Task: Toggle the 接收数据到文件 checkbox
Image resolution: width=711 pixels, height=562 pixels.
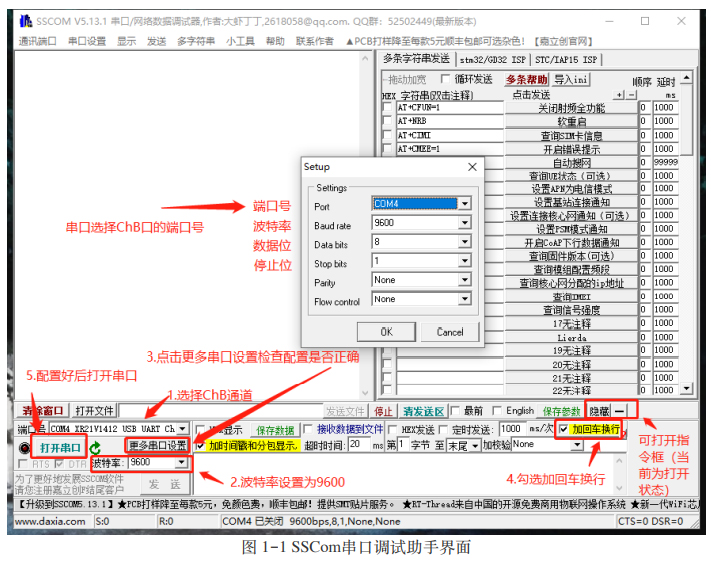Action: click(x=308, y=429)
